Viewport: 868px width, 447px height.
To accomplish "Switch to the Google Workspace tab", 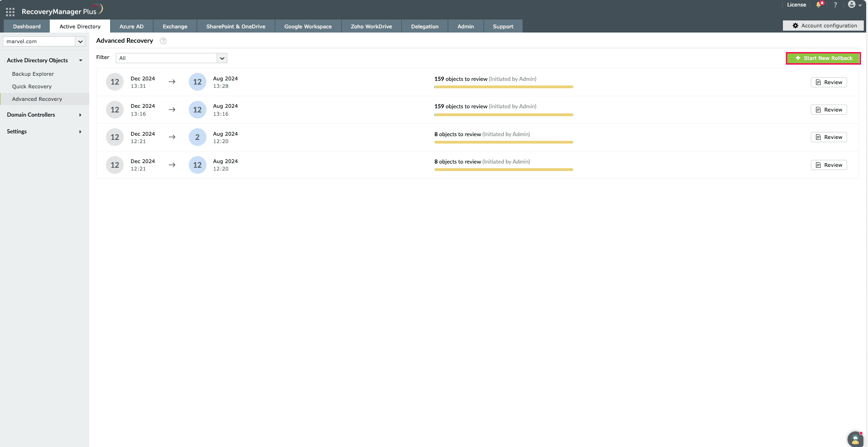I will (308, 26).
